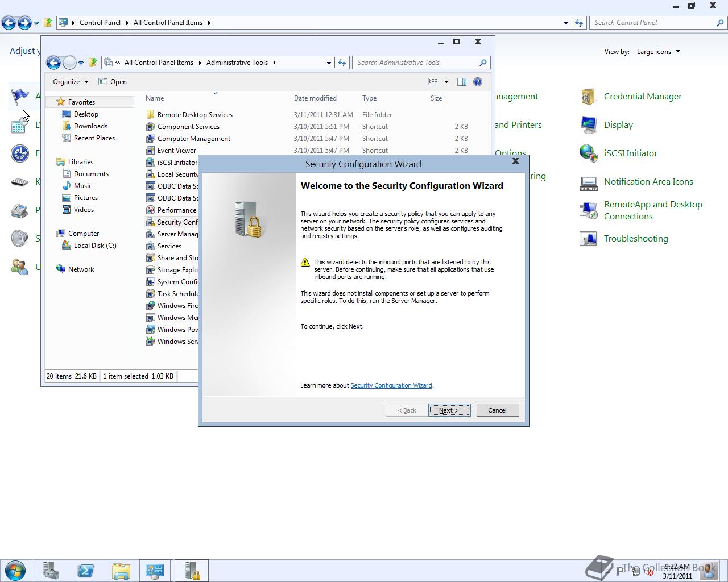The image size is (728, 582).
Task: Select Task Scheduler shortcut icon
Action: coord(150,294)
